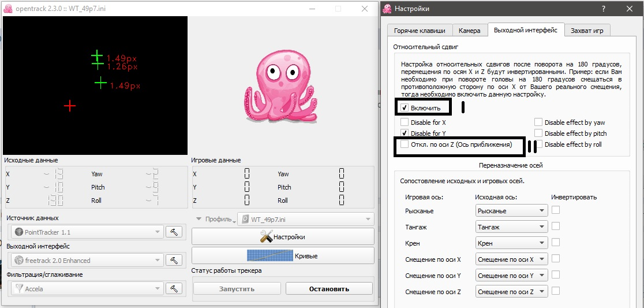Enable Disable effect by pitch

[x=538, y=133]
